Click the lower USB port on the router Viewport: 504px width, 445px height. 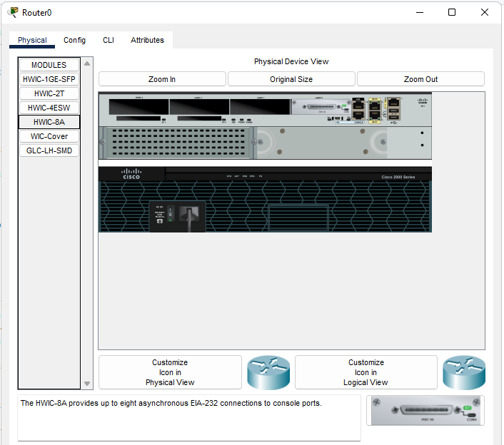pos(394,117)
